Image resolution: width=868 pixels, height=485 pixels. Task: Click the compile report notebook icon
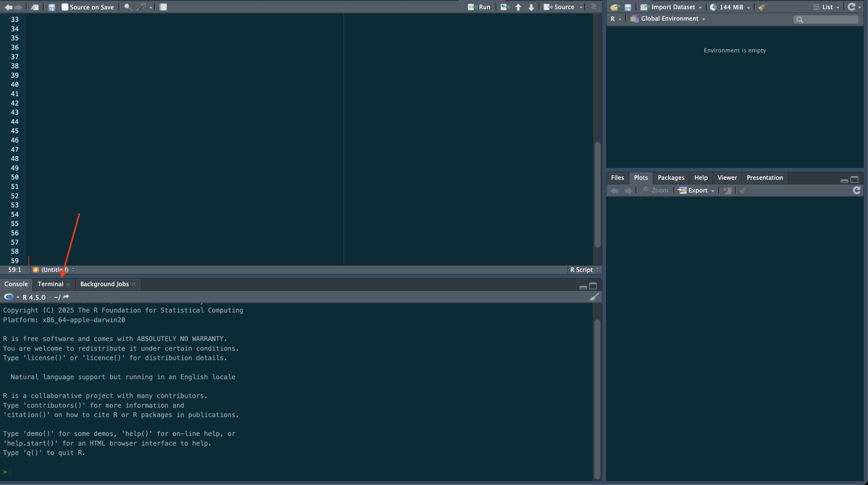pyautogui.click(x=163, y=7)
